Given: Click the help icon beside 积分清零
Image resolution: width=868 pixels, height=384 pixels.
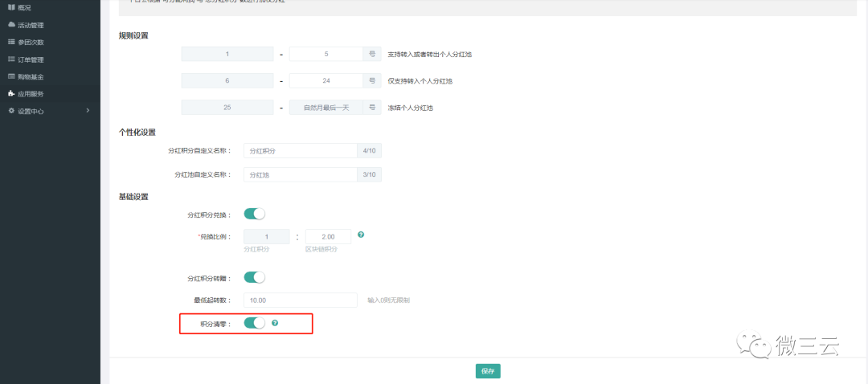Looking at the screenshot, I should click(275, 323).
